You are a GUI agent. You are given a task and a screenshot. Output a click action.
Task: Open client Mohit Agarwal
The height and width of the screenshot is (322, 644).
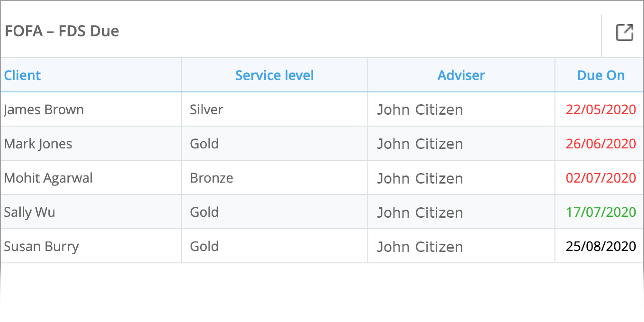click(48, 178)
